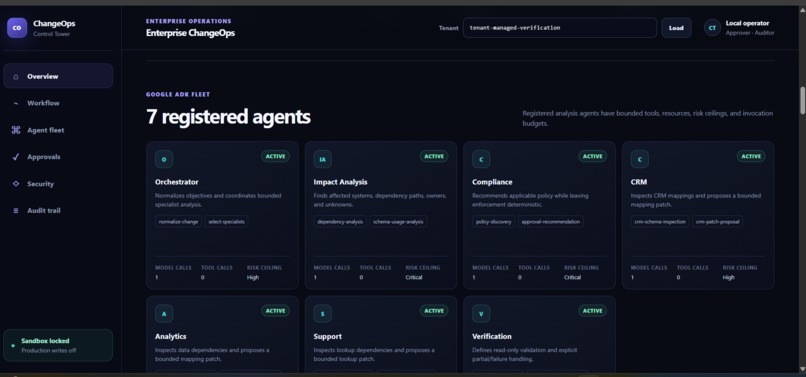The width and height of the screenshot is (806, 377).
Task: Click the dependency-analysis tag
Action: (340, 222)
